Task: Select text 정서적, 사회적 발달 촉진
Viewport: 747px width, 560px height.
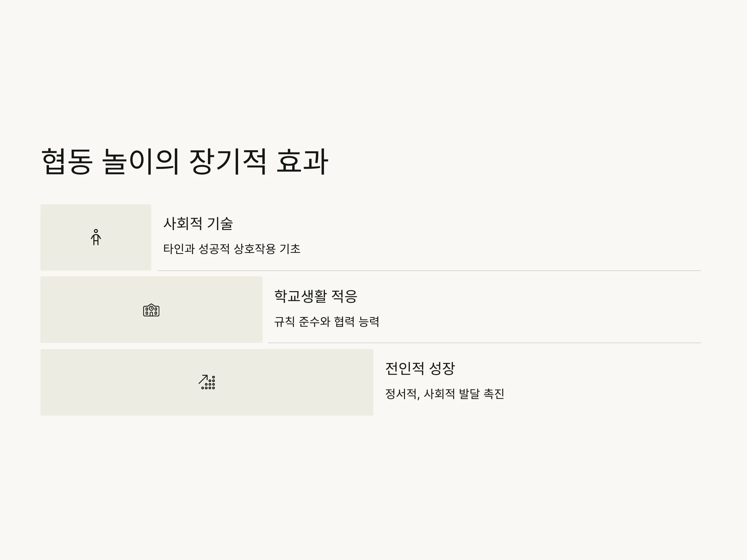Action: tap(444, 394)
